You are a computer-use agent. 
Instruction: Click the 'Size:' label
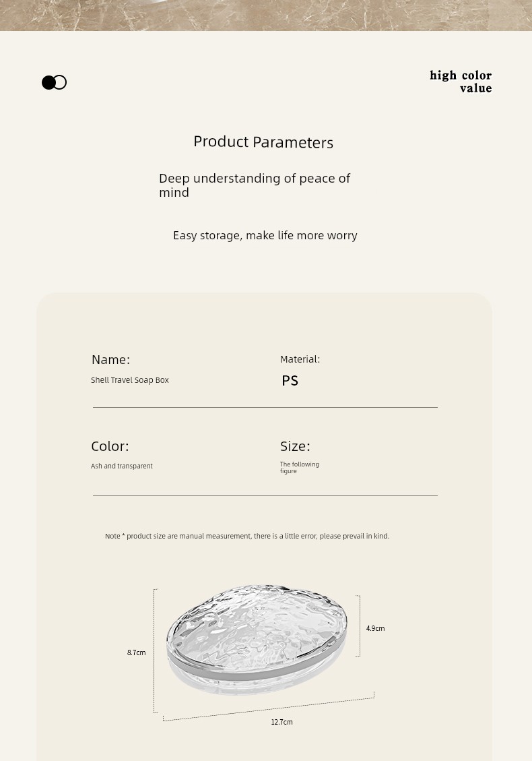[295, 446]
